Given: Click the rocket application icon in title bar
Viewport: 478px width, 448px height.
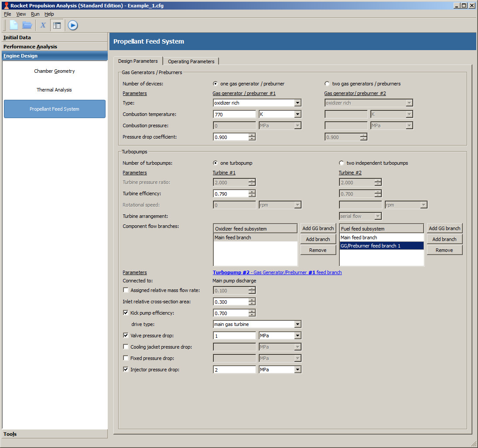Looking at the screenshot, I should [6, 6].
